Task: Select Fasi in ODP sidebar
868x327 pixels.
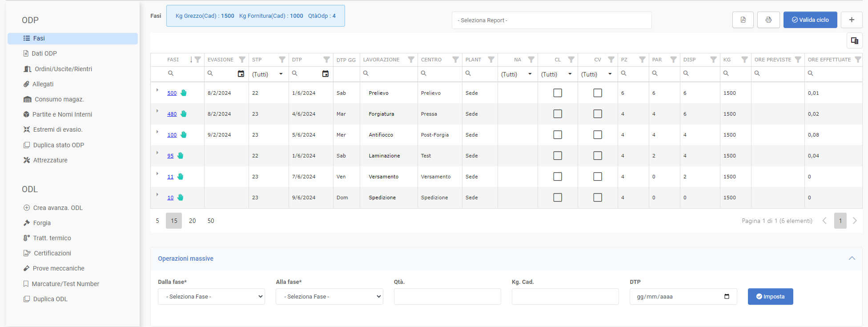Action: pyautogui.click(x=72, y=39)
